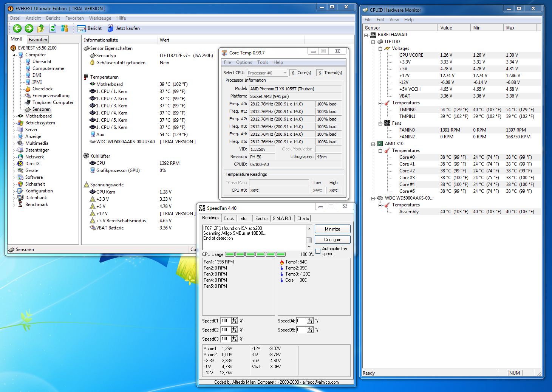The width and height of the screenshot is (552, 392).
Task: Select the DMI tree item
Action: point(37,75)
